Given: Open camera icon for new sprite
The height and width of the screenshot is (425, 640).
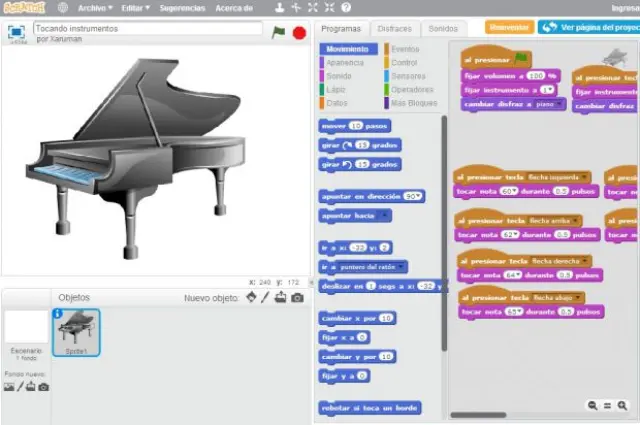Looking at the screenshot, I should (x=297, y=298).
